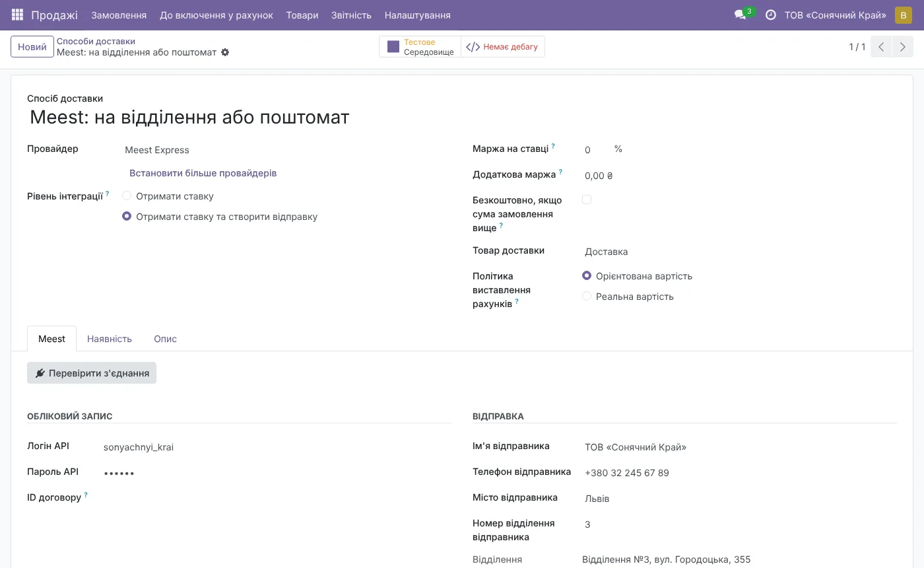Image resolution: width=924 pixels, height=568 pixels.
Task: Show help tooltip for Додаткова маржа
Action: (x=560, y=172)
